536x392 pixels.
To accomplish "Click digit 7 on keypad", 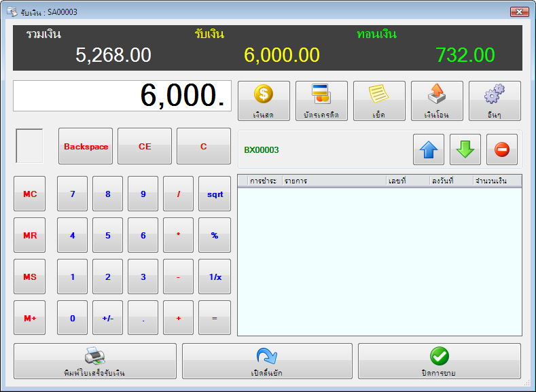I will click(73, 194).
